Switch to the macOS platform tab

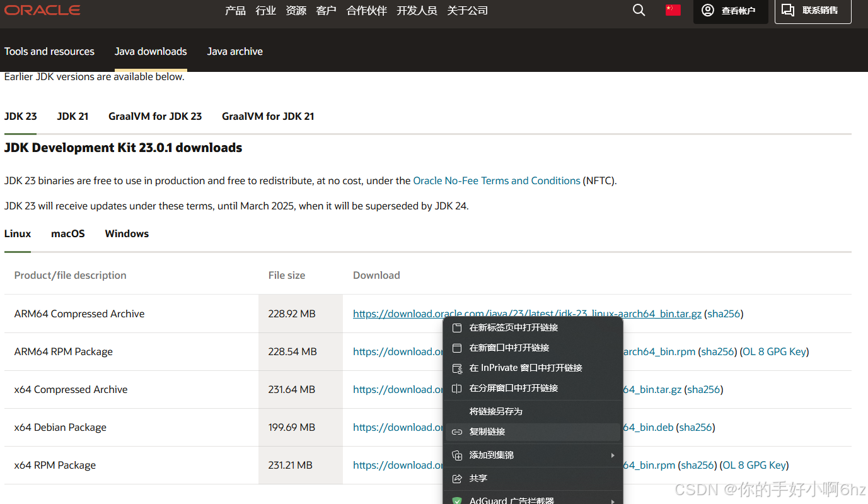coord(68,233)
